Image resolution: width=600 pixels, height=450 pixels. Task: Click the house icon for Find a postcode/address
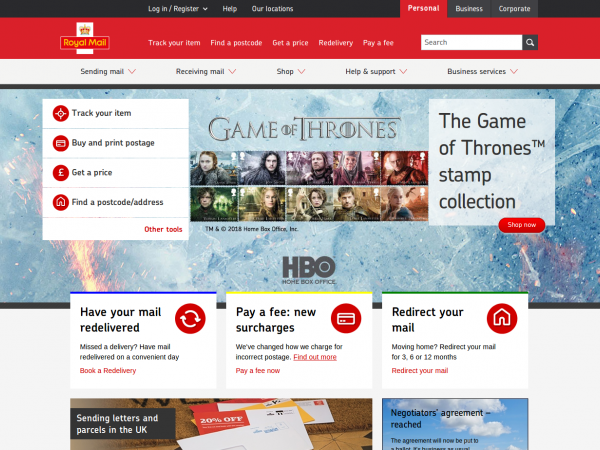point(60,202)
